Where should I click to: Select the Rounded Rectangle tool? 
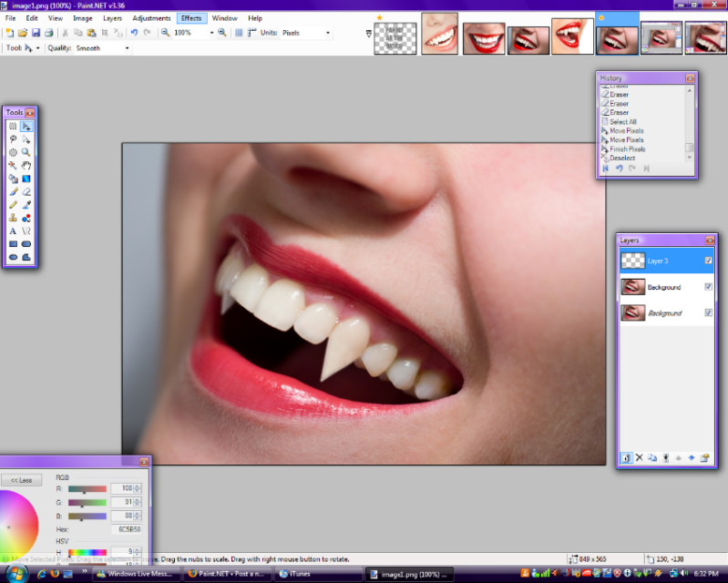click(x=26, y=244)
